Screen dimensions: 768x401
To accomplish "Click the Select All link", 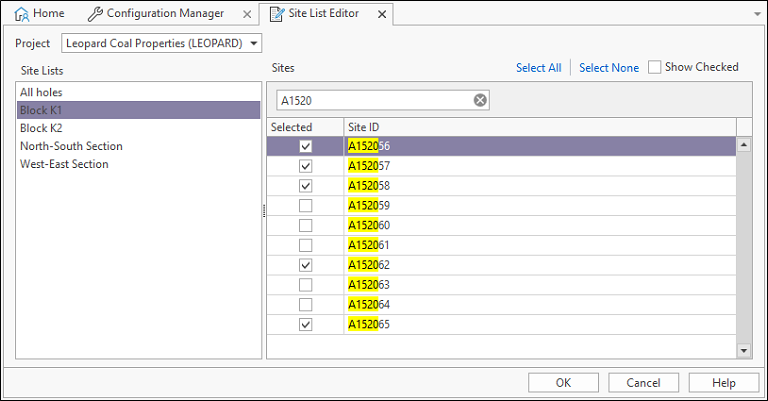I will tap(539, 68).
